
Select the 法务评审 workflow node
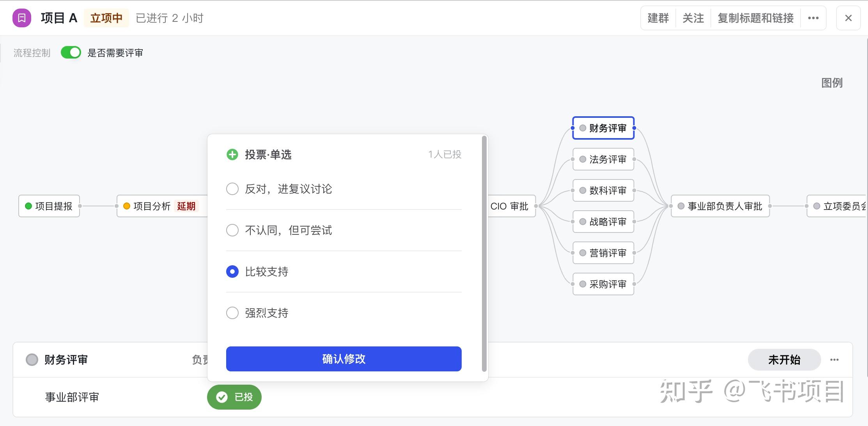603,159
